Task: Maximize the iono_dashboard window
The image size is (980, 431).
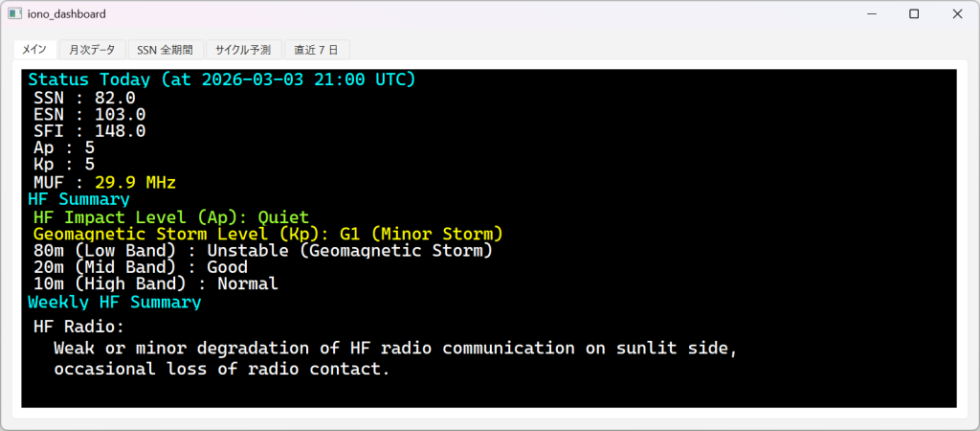Action: click(x=914, y=14)
